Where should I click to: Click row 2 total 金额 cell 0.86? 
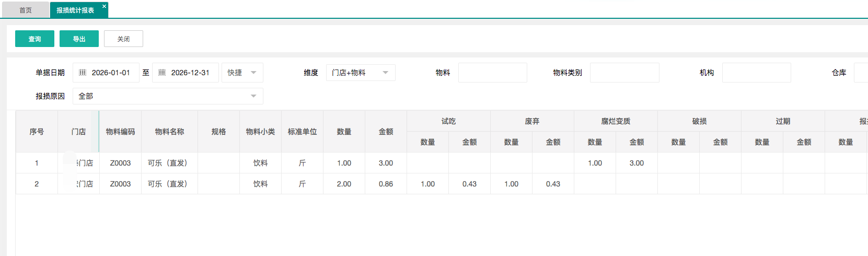coord(386,184)
